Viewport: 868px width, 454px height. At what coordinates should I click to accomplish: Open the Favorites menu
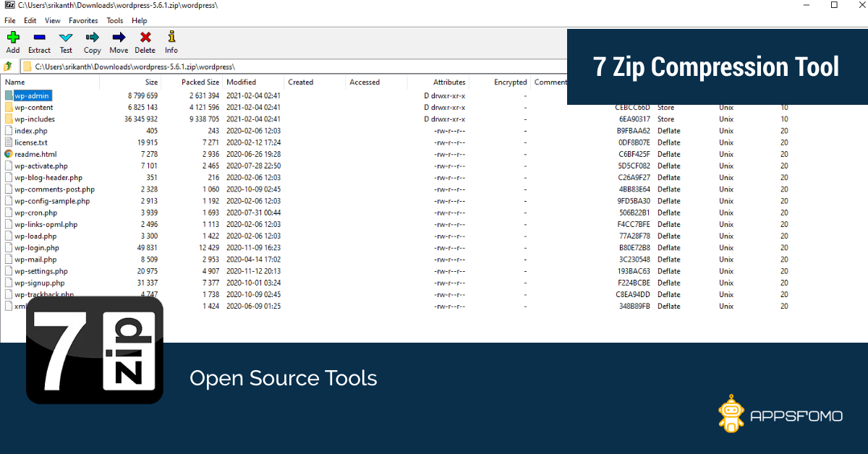(x=83, y=21)
